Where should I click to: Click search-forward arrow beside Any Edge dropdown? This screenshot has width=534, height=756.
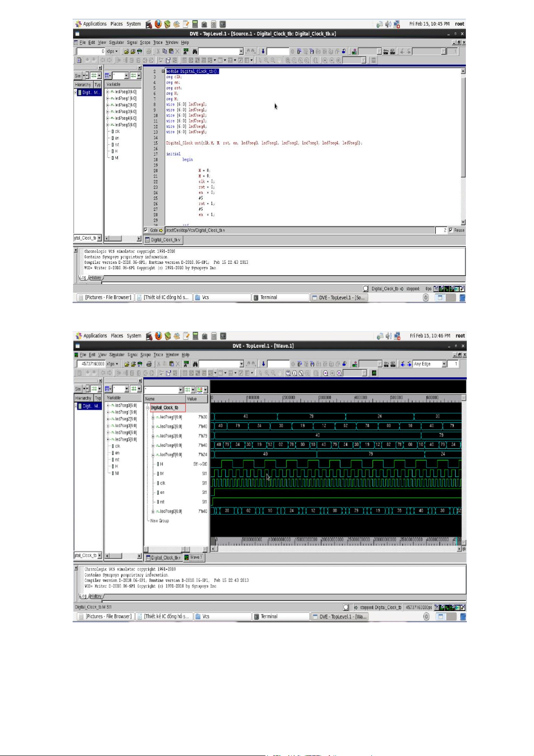pyautogui.click(x=408, y=364)
